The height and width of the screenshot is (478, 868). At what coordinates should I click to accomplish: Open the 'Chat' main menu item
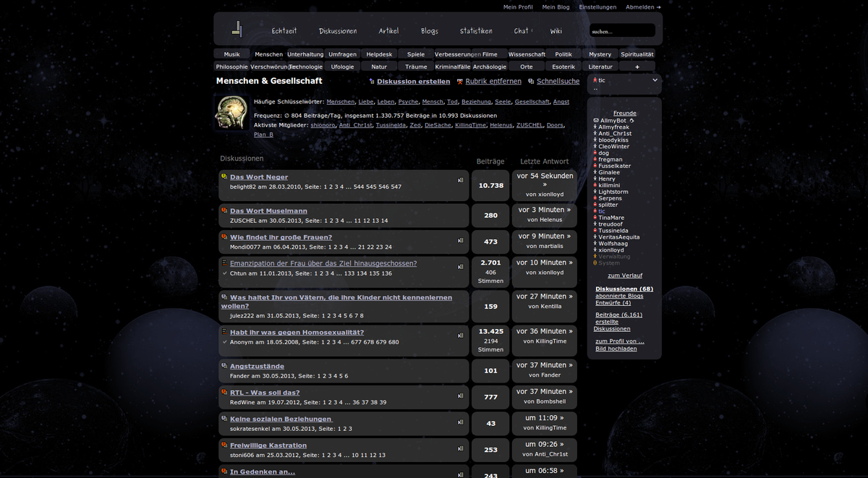tap(521, 31)
